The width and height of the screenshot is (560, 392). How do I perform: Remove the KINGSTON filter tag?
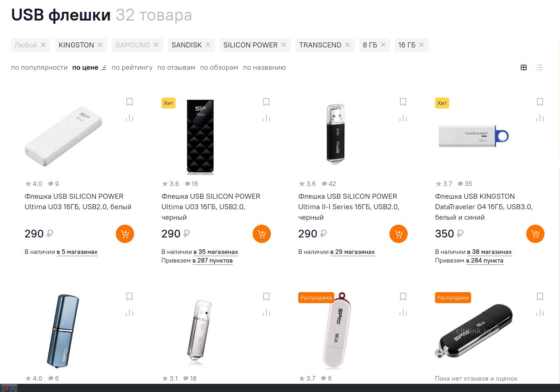pyautogui.click(x=101, y=45)
